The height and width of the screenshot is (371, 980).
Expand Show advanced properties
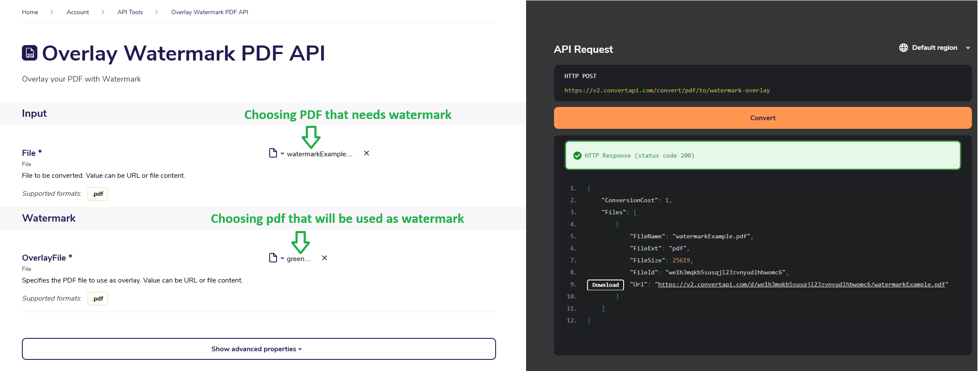[259, 349]
